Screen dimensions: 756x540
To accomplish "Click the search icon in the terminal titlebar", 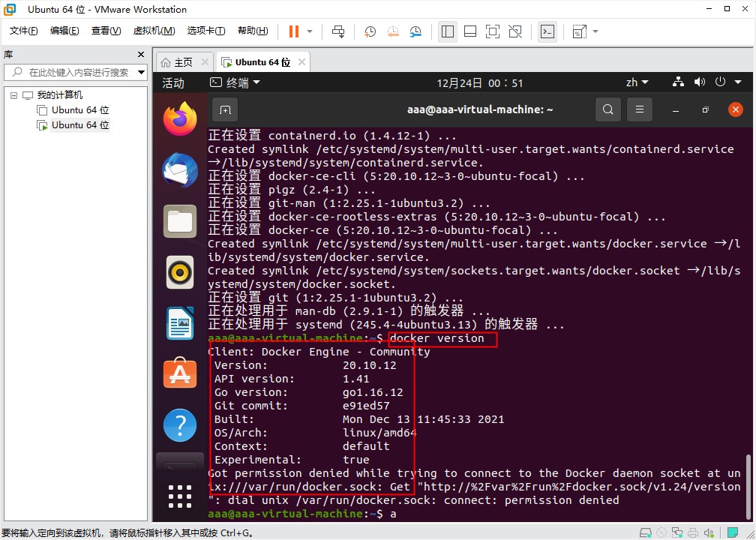I will coord(607,109).
